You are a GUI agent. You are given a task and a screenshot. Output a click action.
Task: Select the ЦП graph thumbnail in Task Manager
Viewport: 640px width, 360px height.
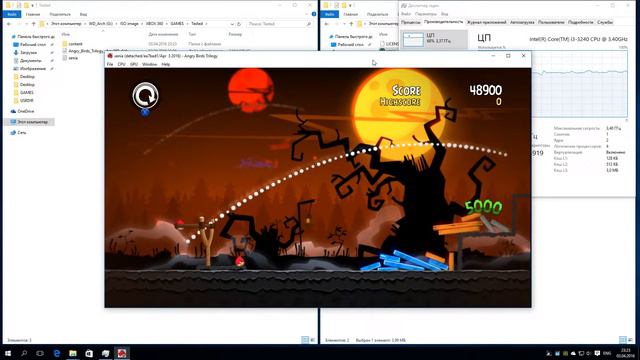413,39
